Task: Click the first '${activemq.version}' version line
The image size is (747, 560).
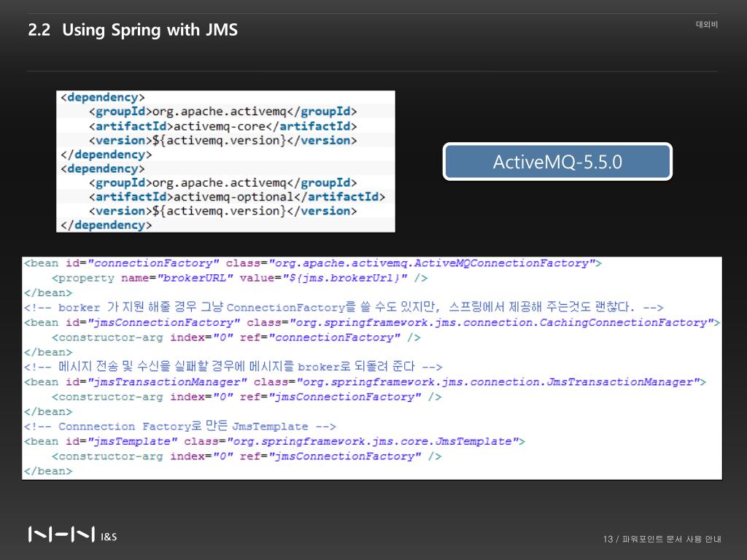Action: (222, 141)
